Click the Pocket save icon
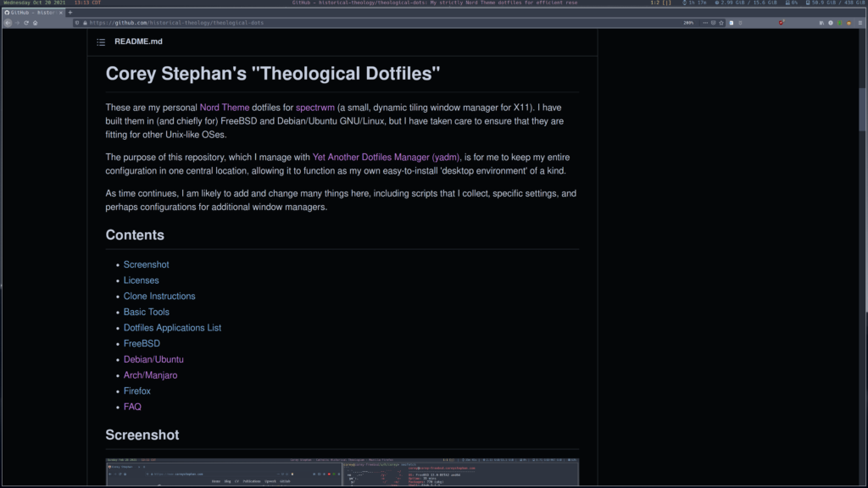Image resolution: width=868 pixels, height=488 pixels. (713, 23)
